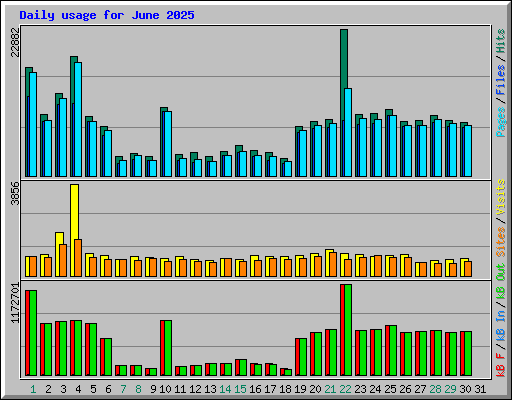This screenshot has width=512, height=400.
Task: Select day label "2" on the x-axis
Action: pyautogui.click(x=48, y=389)
